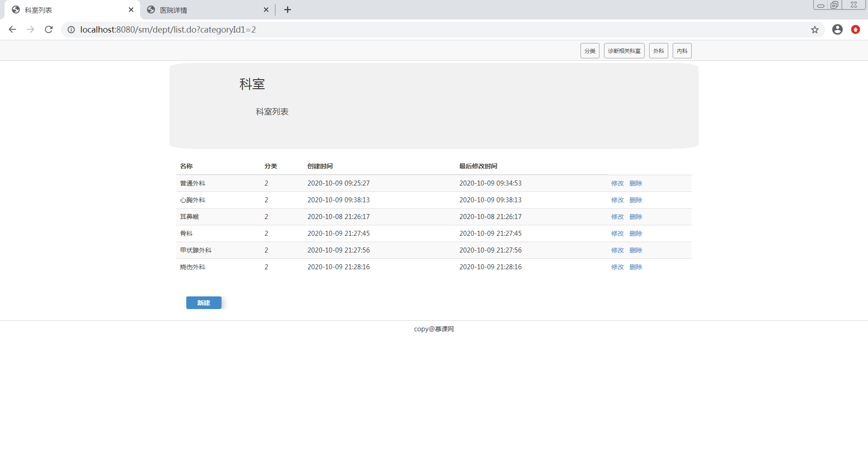The height and width of the screenshot is (467, 868).
Task: Click the 最后修改时间 column header
Action: point(478,166)
